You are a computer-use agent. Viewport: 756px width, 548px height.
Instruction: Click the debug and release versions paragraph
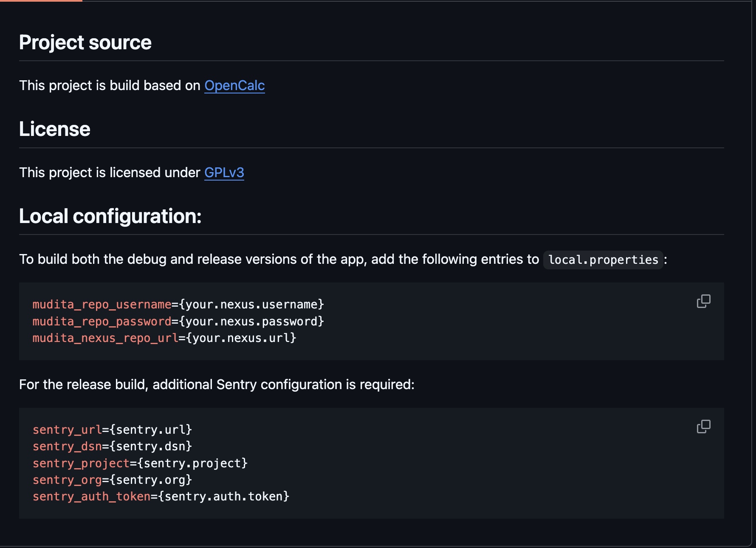coord(279,259)
